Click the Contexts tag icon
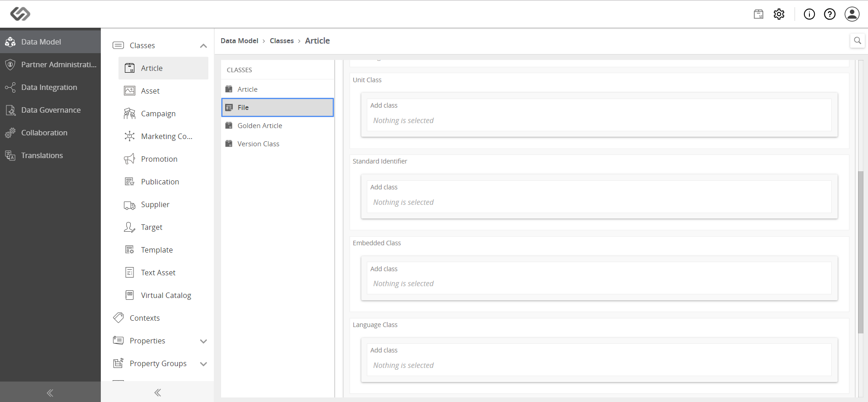This screenshot has height=402, width=868. pos(118,318)
